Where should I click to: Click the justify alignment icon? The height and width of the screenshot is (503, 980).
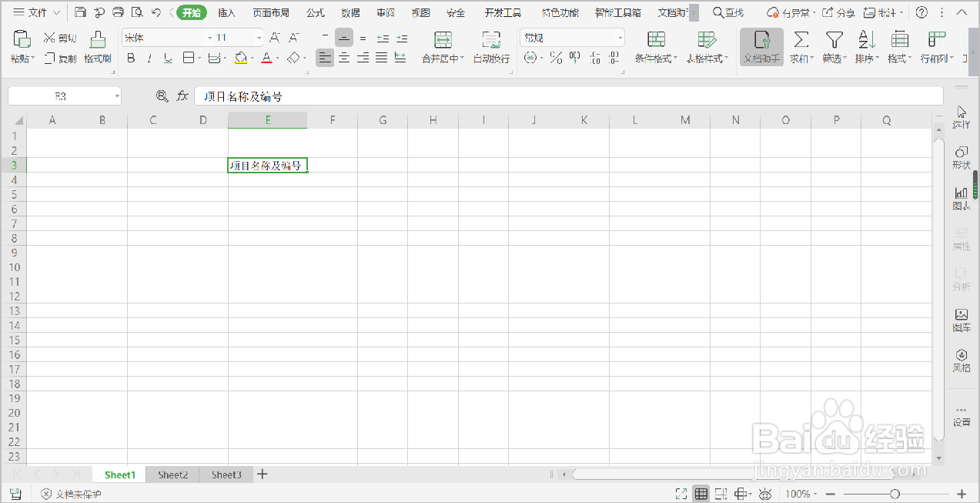point(381,58)
